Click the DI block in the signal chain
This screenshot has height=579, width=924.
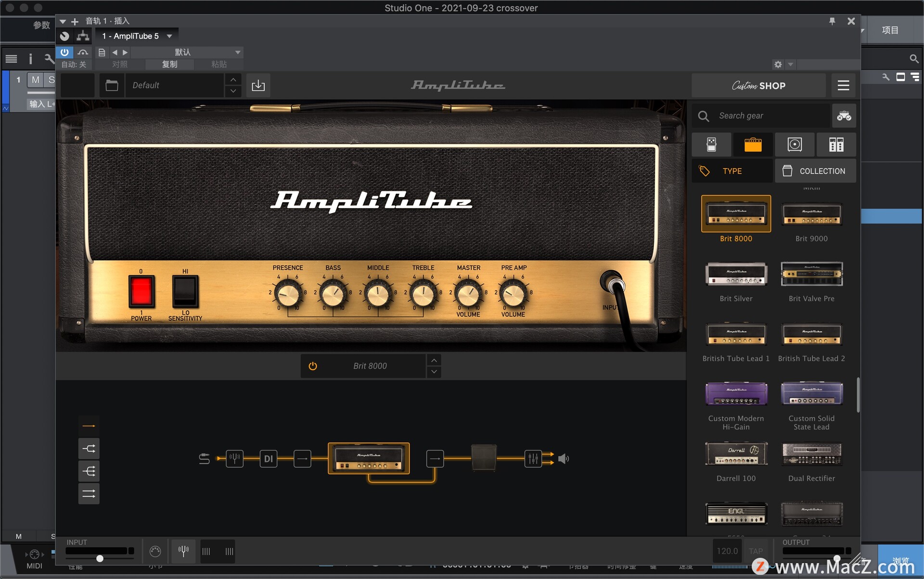point(269,459)
